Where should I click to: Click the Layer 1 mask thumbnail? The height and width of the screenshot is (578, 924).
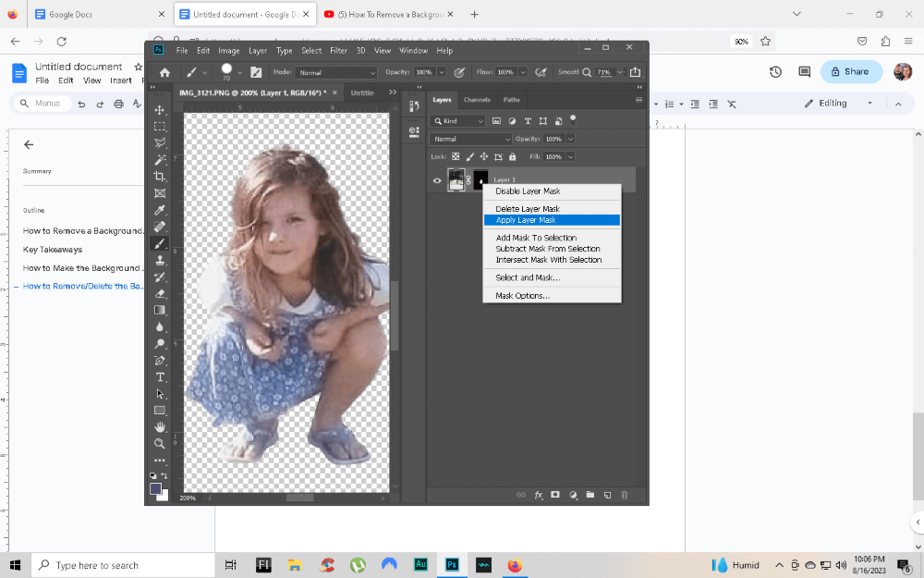480,180
